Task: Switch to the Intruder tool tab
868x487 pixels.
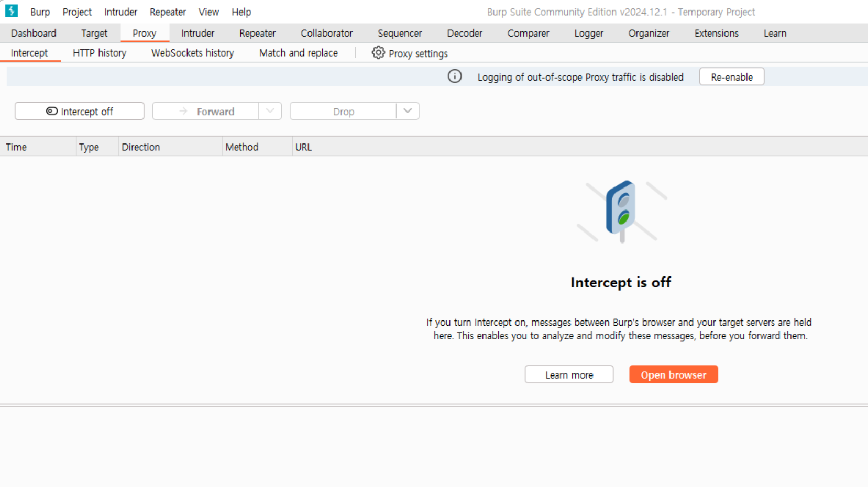Action: pos(197,33)
